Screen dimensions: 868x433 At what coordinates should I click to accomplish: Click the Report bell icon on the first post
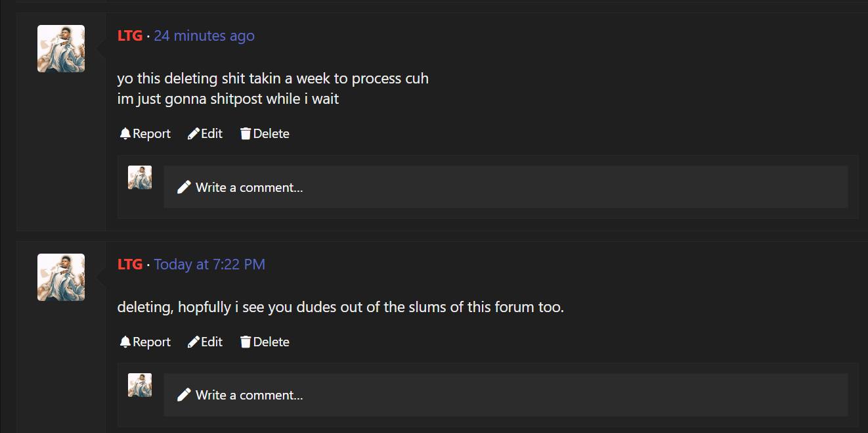pyautogui.click(x=125, y=133)
